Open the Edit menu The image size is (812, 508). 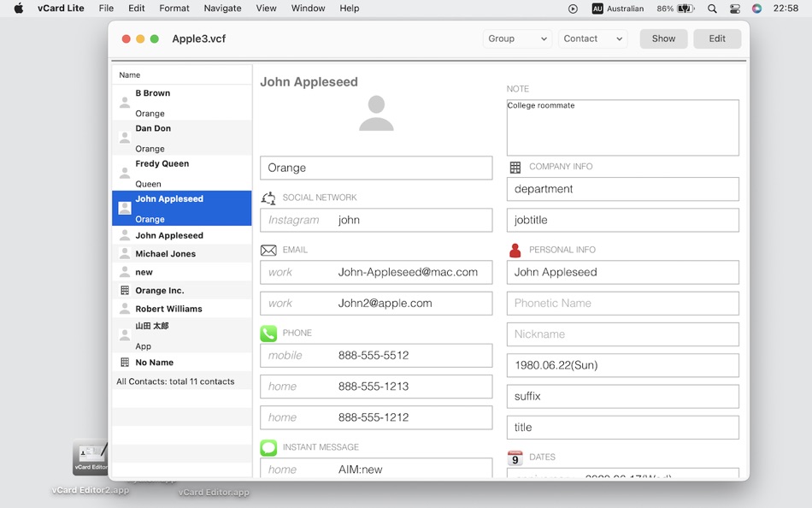click(136, 9)
